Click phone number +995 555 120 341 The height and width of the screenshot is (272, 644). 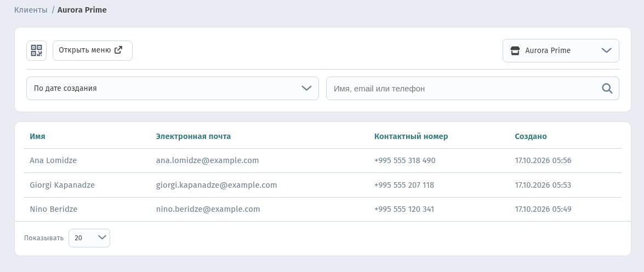[404, 209]
